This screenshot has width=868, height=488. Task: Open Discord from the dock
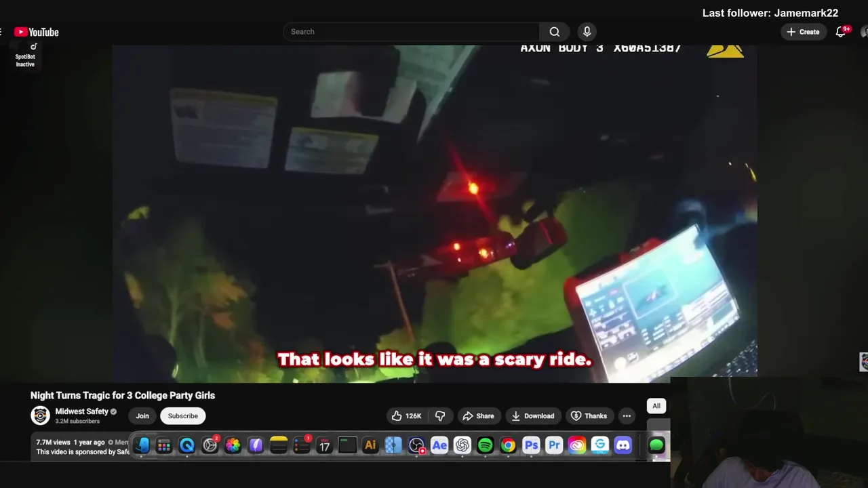pyautogui.click(x=623, y=445)
